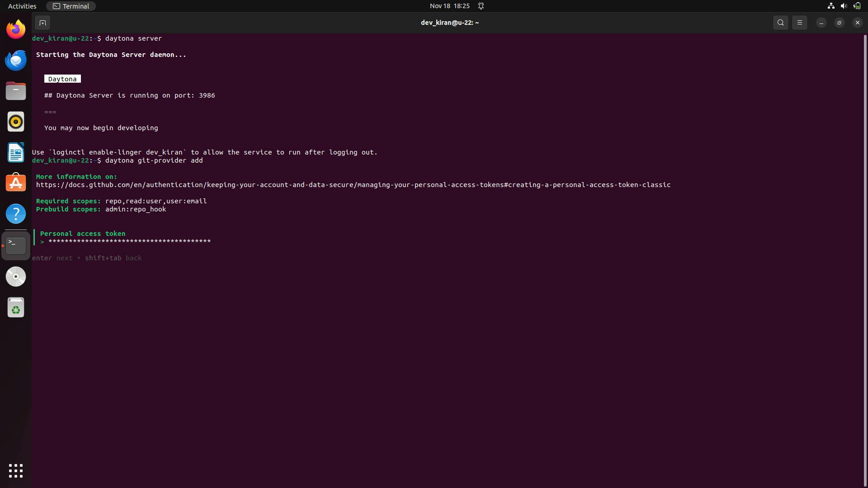Screen dimensions: 868x488
Task: Open the battery status indicator
Action: [x=857, y=6]
